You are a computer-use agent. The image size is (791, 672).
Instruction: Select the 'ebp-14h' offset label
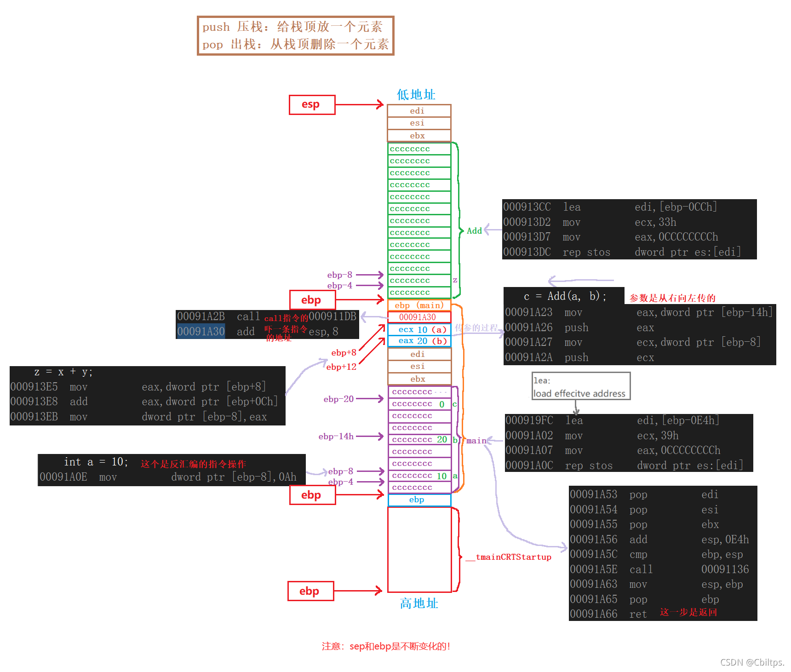coord(336,437)
